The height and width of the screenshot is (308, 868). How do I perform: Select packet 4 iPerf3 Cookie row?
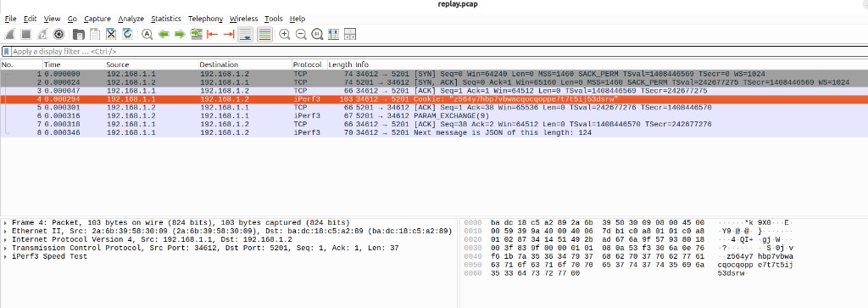434,99
